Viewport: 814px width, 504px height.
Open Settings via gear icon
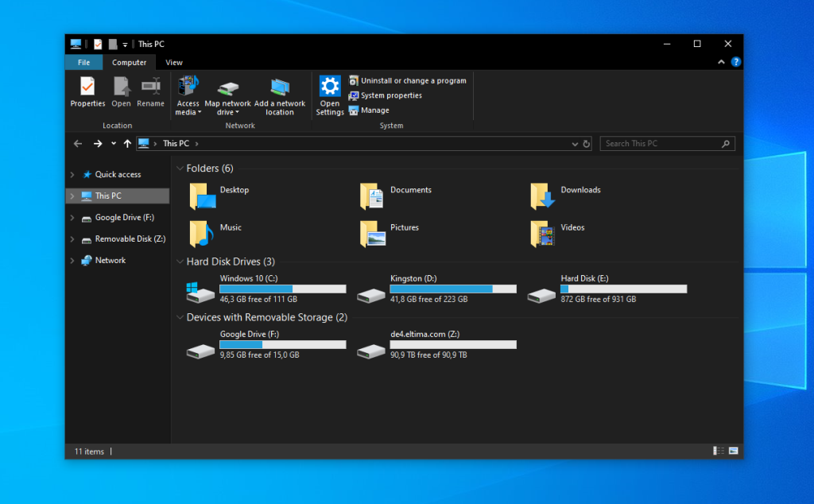[330, 86]
